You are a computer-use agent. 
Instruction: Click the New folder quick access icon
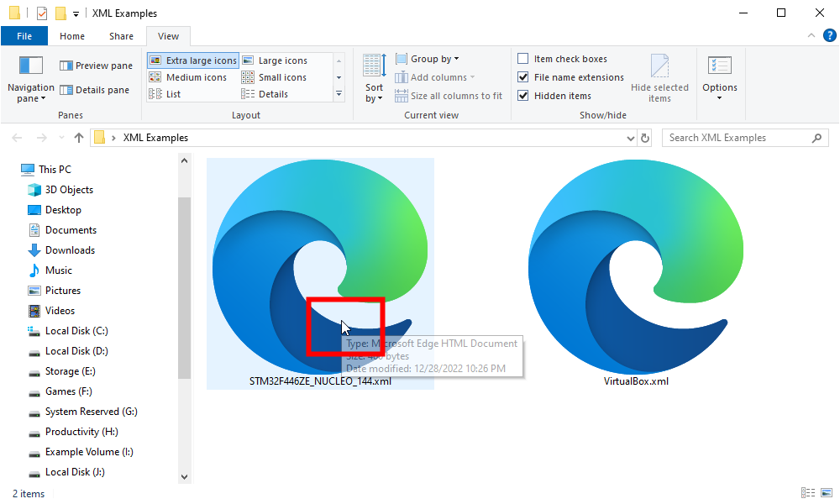tap(61, 13)
